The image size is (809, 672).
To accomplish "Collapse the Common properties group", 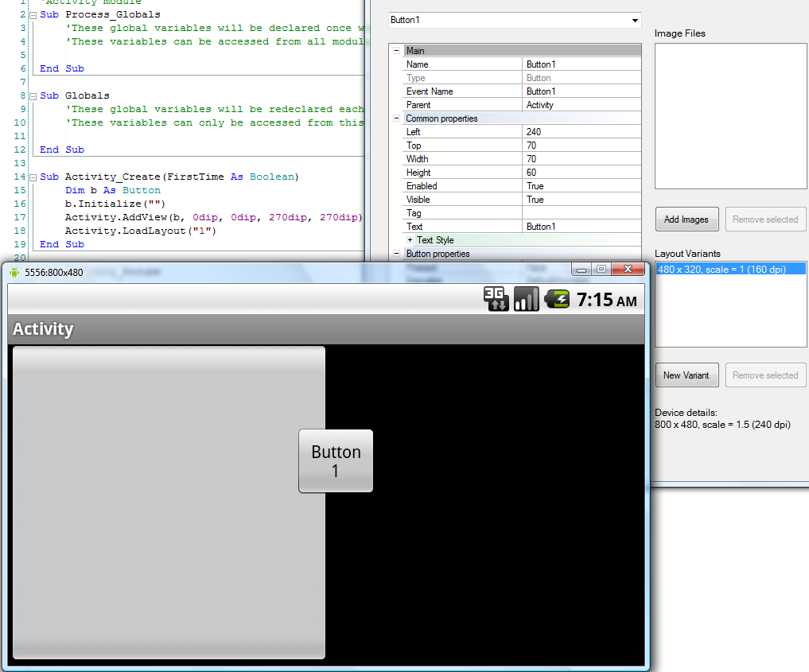I will pyautogui.click(x=396, y=118).
